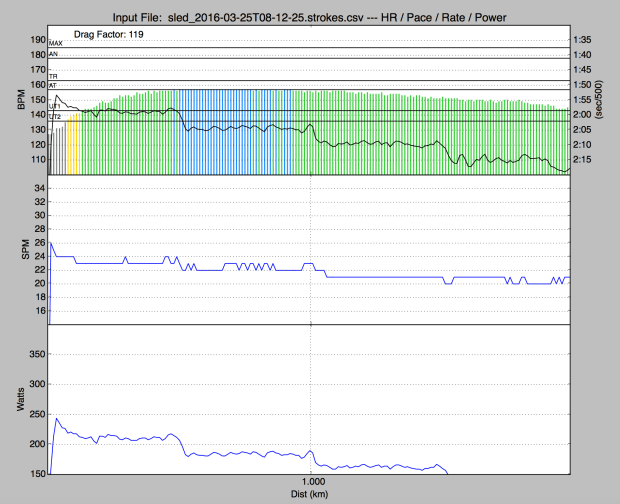This screenshot has height=504, width=620.
Task: Click the AT heart rate zone label
Action: coord(53,86)
